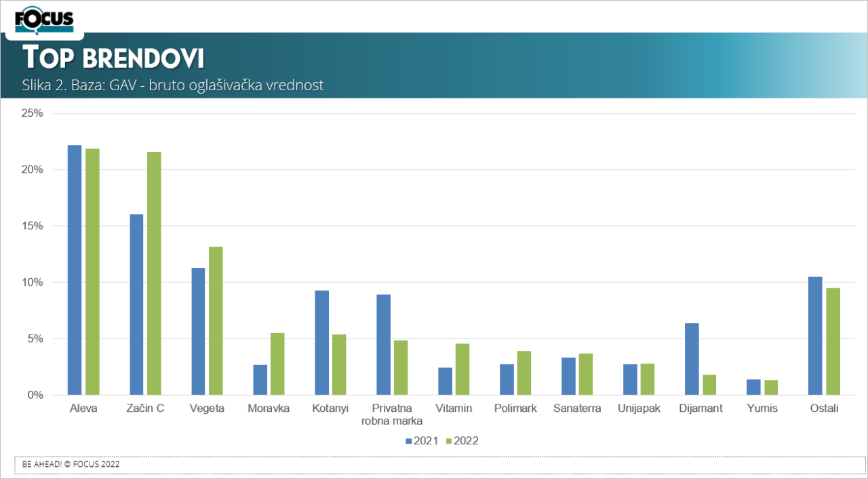Click the blue 2021 bar for Unijapak
The height and width of the screenshot is (479, 868).
tap(630, 379)
